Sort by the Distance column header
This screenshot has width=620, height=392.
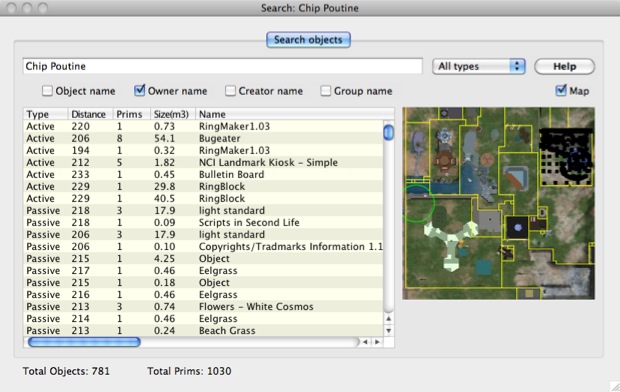click(91, 114)
